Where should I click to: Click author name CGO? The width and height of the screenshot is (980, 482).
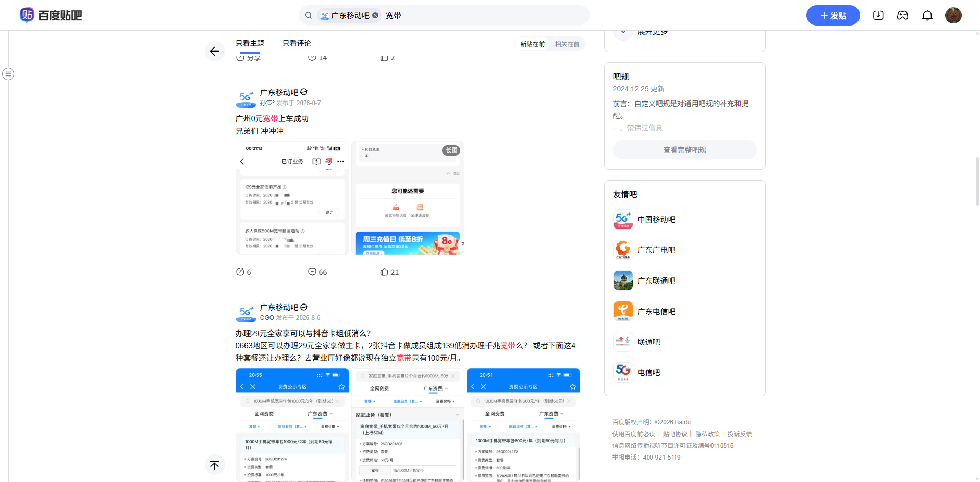click(x=267, y=318)
